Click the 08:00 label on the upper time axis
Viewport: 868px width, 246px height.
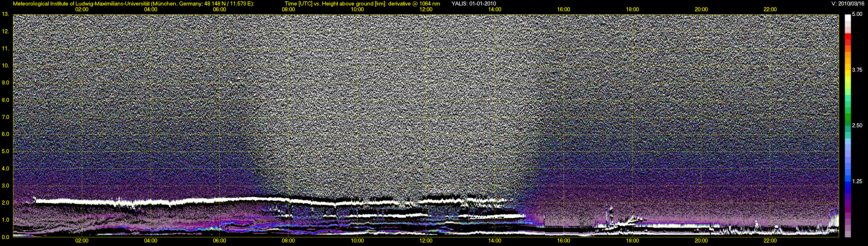click(288, 10)
